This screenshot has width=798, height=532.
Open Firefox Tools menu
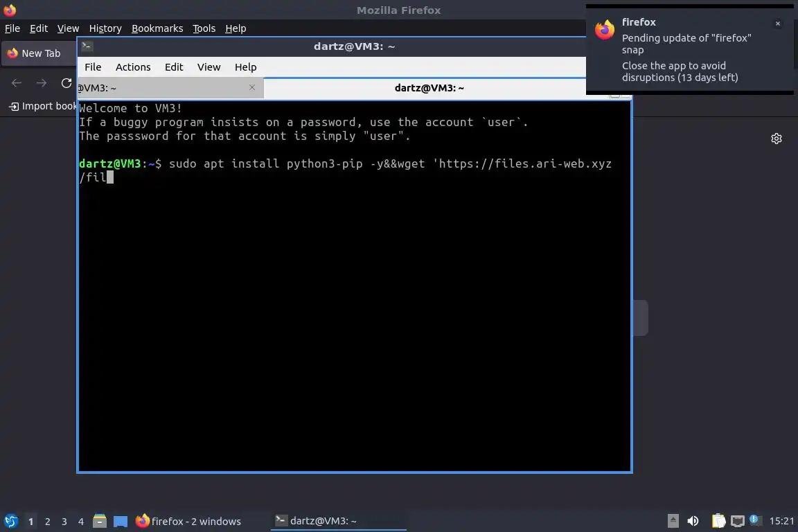point(204,28)
